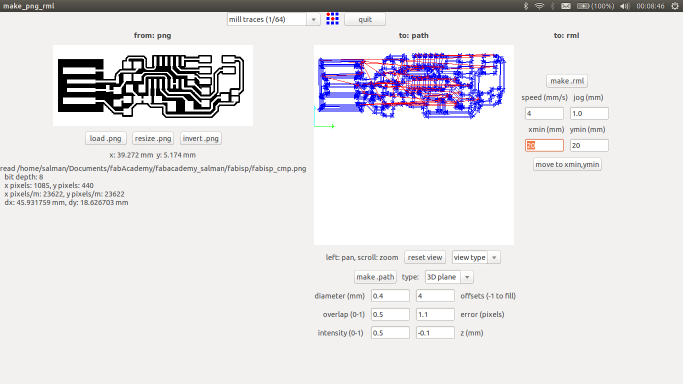Open the mail envelope indicator
The width and height of the screenshot is (683, 384).
(566, 6)
